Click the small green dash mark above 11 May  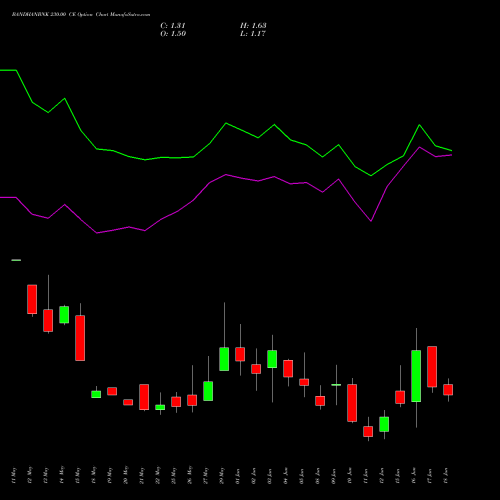[16, 260]
